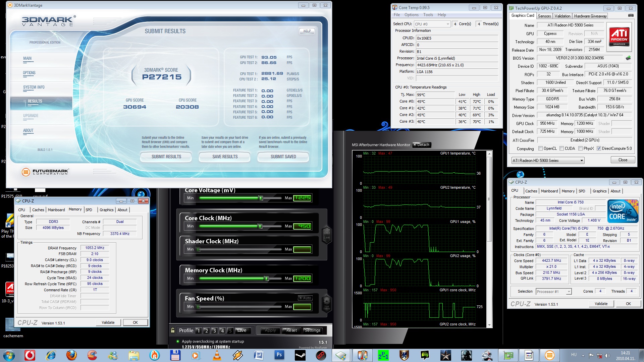
Task: Open Core Temp Tools menu
Action: (428, 15)
